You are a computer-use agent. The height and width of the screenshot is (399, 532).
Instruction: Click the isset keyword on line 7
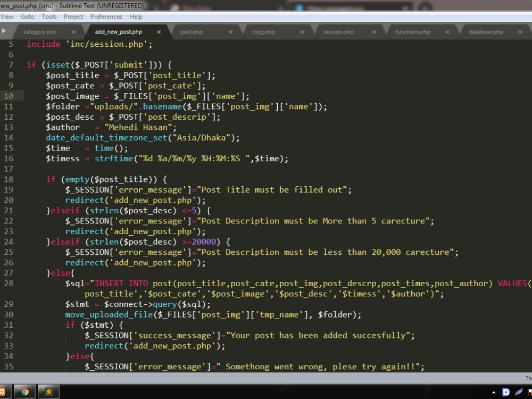(x=58, y=65)
